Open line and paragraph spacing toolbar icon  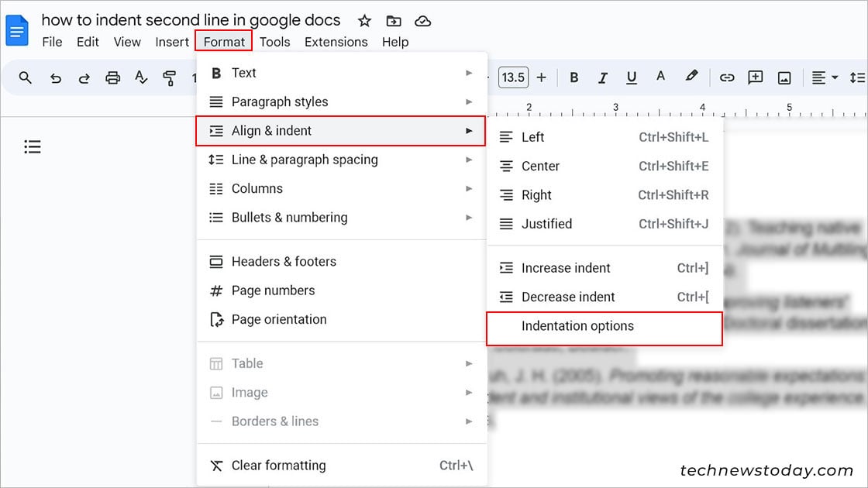857,78
